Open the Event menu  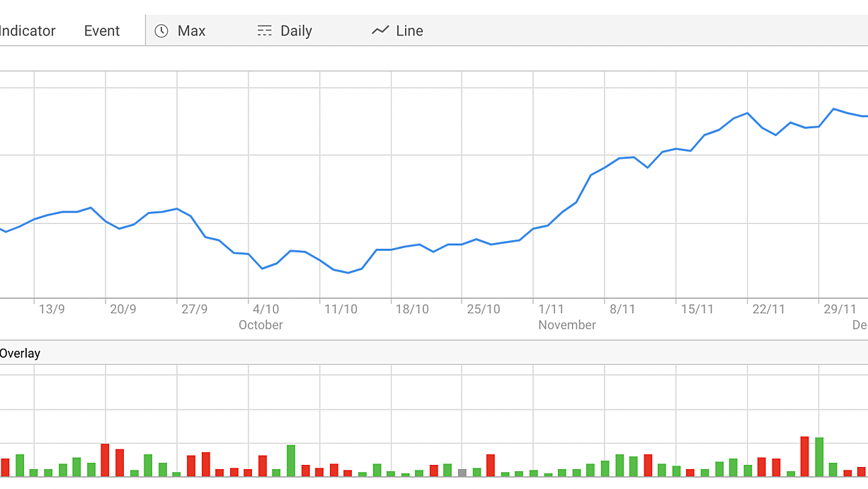point(102,30)
